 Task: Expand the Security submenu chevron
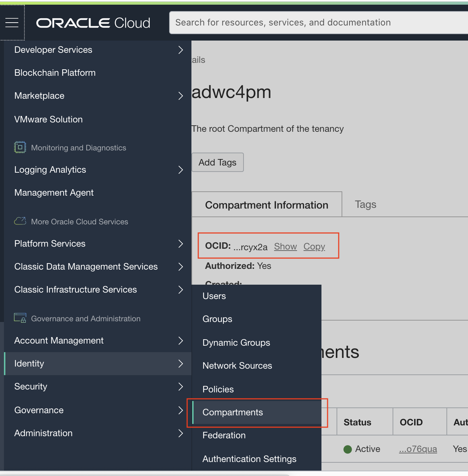[181, 387]
